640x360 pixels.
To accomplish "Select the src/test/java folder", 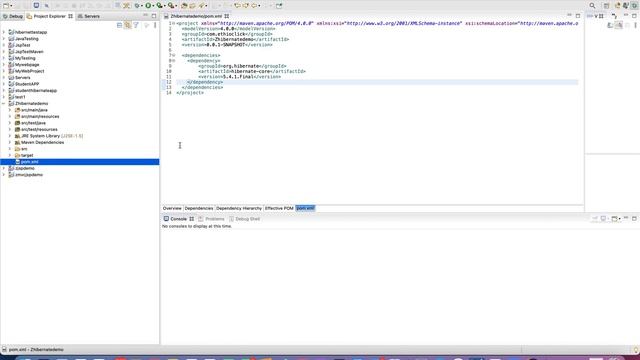I will coord(33,123).
